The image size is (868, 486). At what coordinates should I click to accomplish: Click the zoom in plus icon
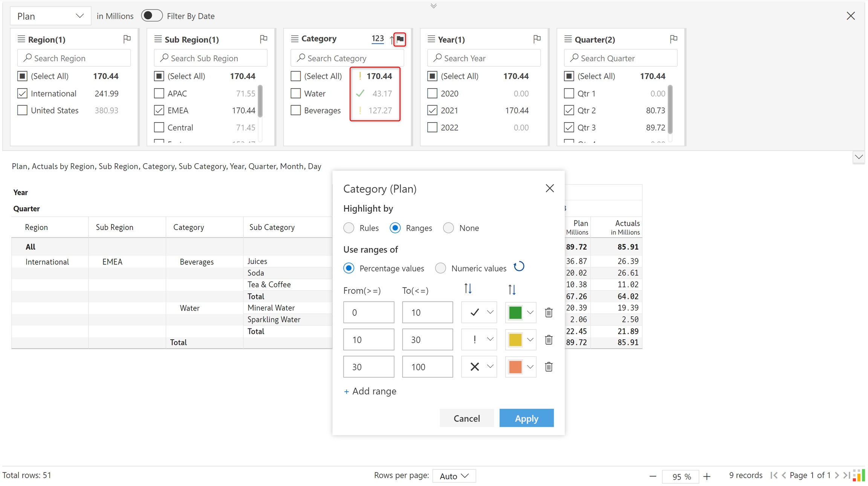pos(707,477)
